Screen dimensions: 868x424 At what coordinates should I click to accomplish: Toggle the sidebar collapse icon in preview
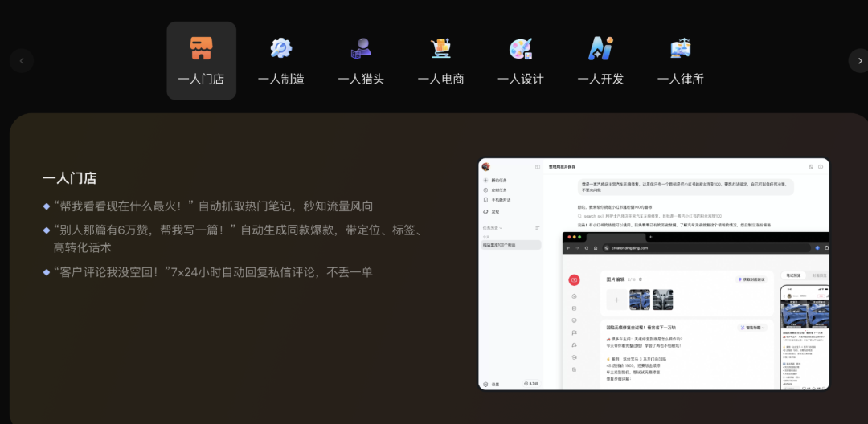coord(538,167)
